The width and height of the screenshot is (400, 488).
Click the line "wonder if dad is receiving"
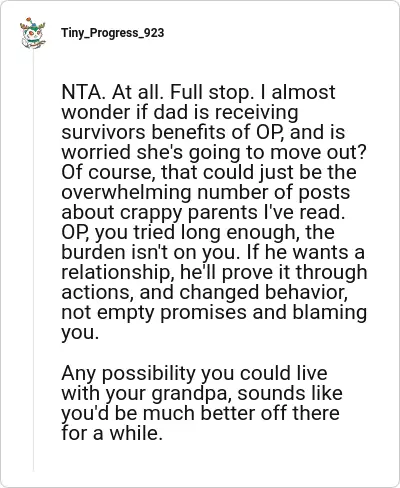(180, 112)
